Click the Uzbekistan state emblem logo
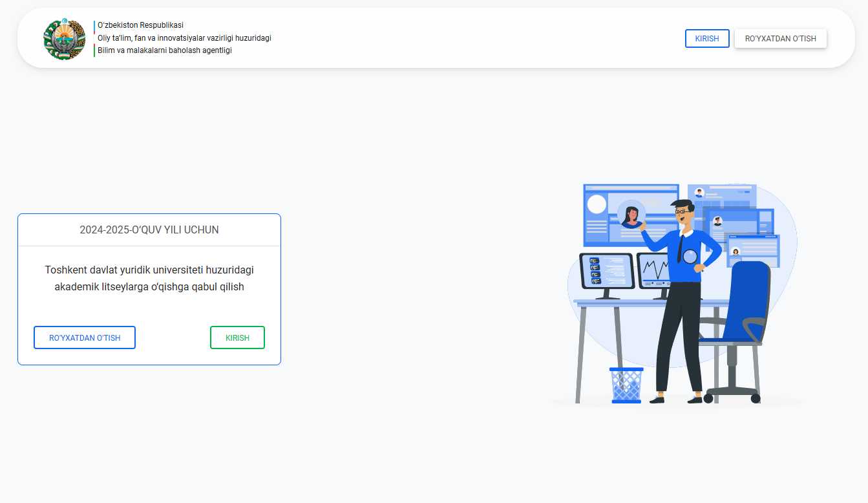The image size is (868, 503). 64,39
